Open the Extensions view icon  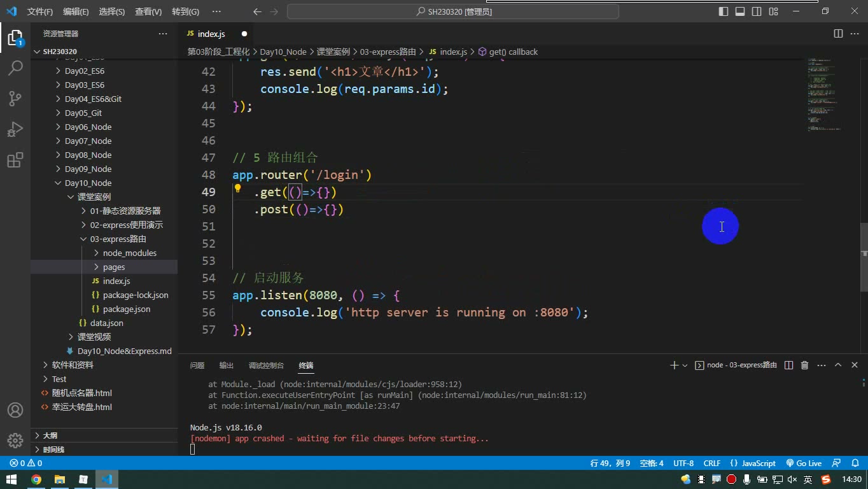point(15,160)
